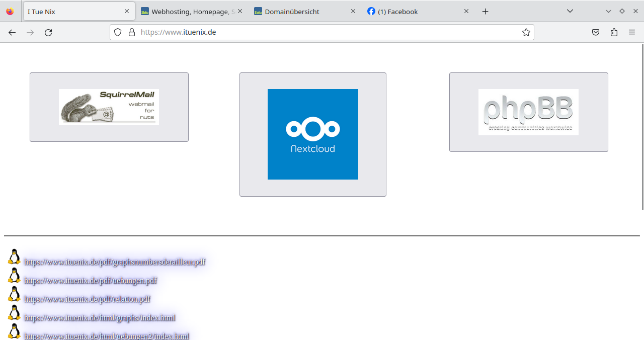Switch to the Facebook tab
Image resolution: width=644 pixels, height=340 pixels.
(397, 12)
